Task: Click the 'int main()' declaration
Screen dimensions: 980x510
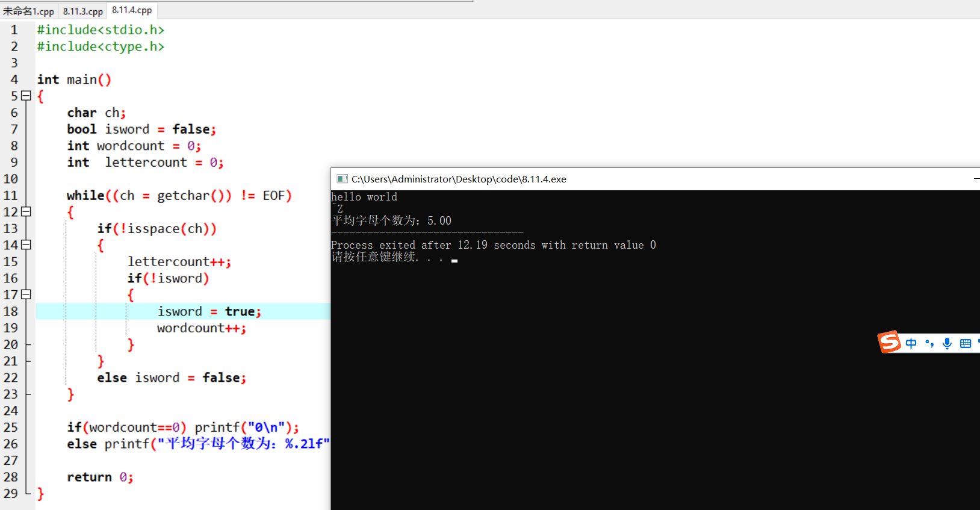Action: (74, 79)
